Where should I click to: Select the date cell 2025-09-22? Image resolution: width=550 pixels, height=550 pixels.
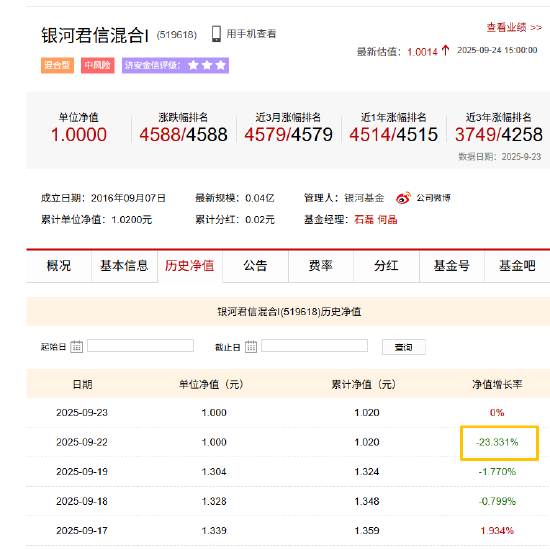[82, 442]
